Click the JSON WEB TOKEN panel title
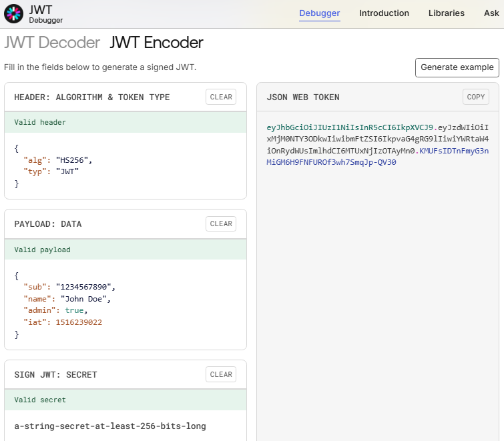The height and width of the screenshot is (441, 504). click(x=303, y=97)
